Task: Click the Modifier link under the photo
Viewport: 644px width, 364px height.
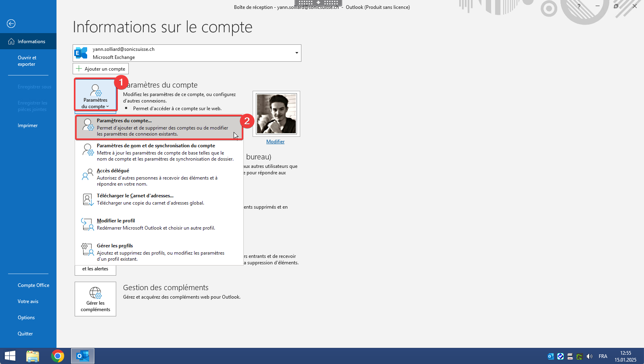Action: [275, 142]
